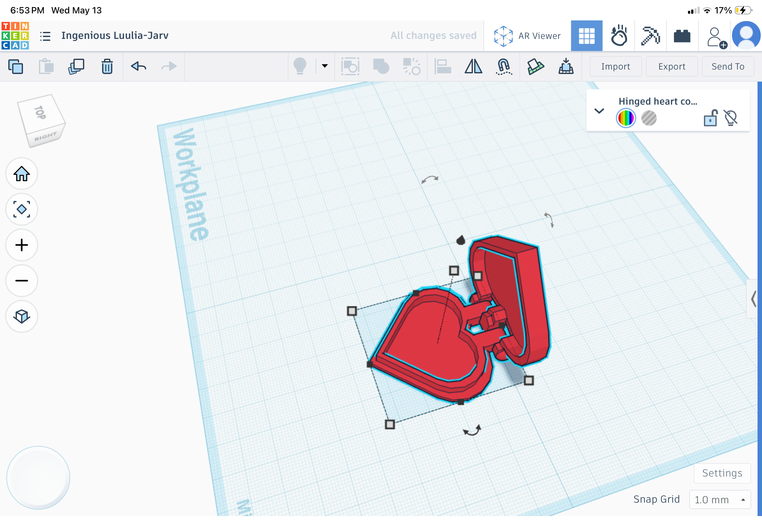Undo the last action
The width and height of the screenshot is (762, 532).
[138, 66]
